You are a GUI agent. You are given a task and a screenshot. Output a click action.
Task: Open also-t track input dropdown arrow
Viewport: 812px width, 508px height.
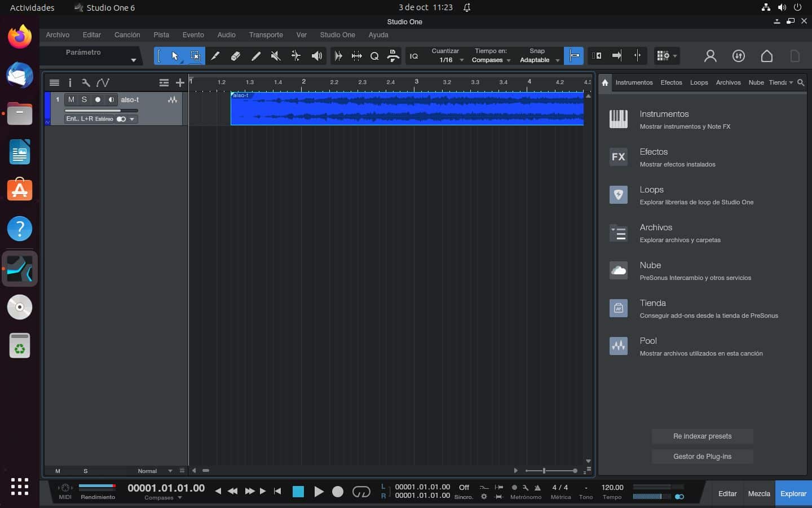[132, 119]
